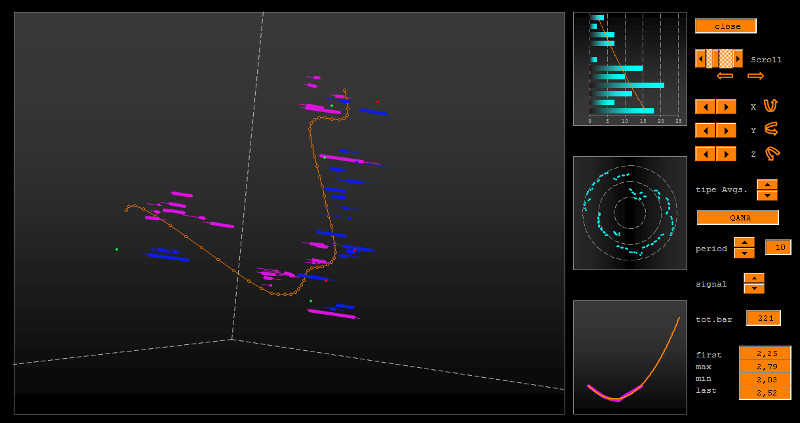
Task: Click the tot.bar field showing 221
Action: 763,318
